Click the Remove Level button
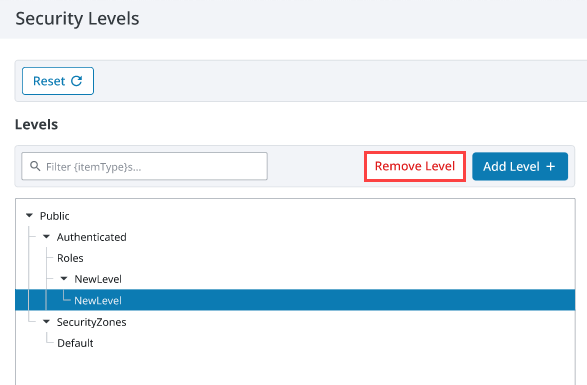This screenshot has width=587, height=385. tap(415, 166)
